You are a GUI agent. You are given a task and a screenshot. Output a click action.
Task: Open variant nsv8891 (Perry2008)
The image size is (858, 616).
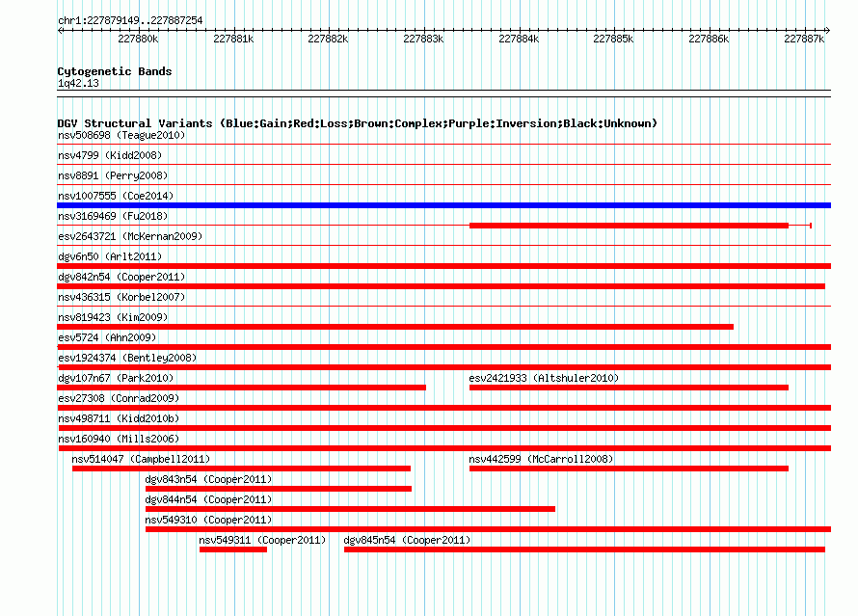click(113, 175)
